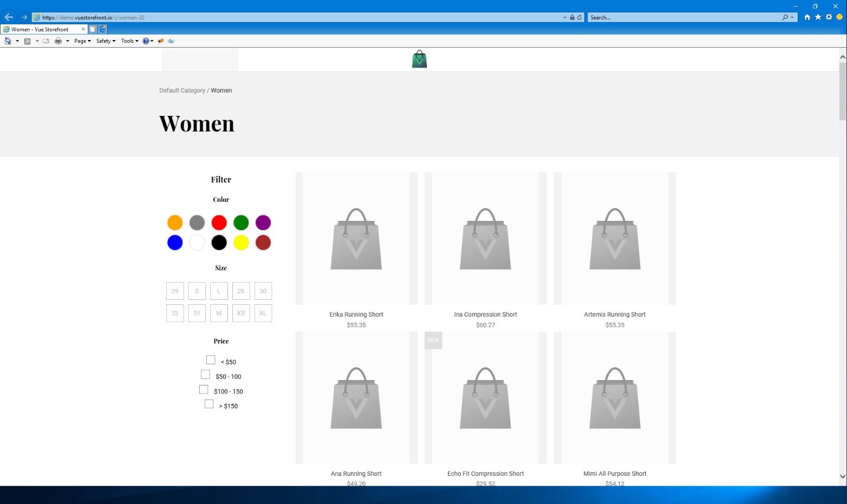The height and width of the screenshot is (504, 847).
Task: Check the $50 - 100 price filter
Action: [205, 375]
